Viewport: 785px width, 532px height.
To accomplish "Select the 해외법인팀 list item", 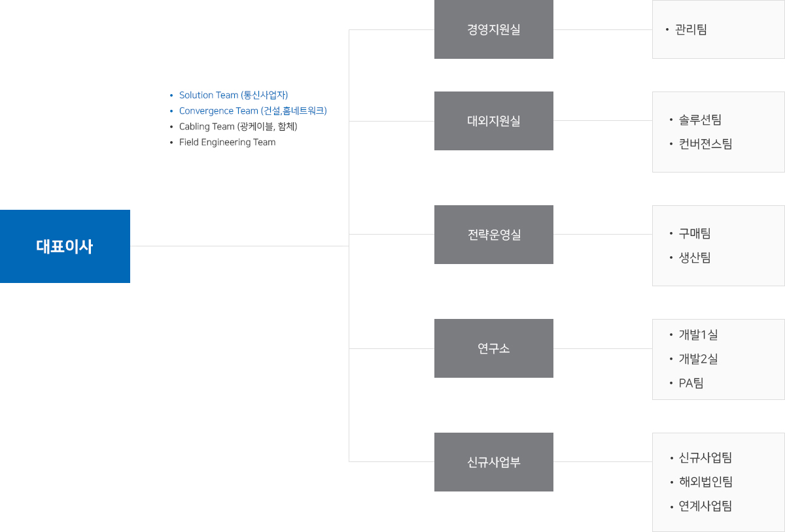I will (x=705, y=482).
